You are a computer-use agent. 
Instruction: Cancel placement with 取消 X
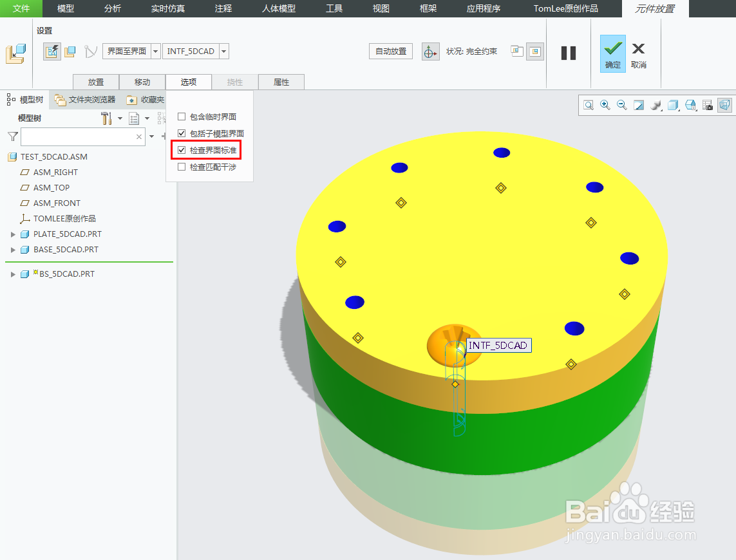pyautogui.click(x=638, y=55)
